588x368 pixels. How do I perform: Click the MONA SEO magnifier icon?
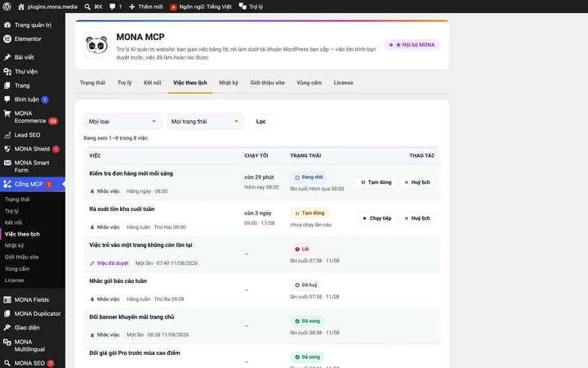(7, 363)
